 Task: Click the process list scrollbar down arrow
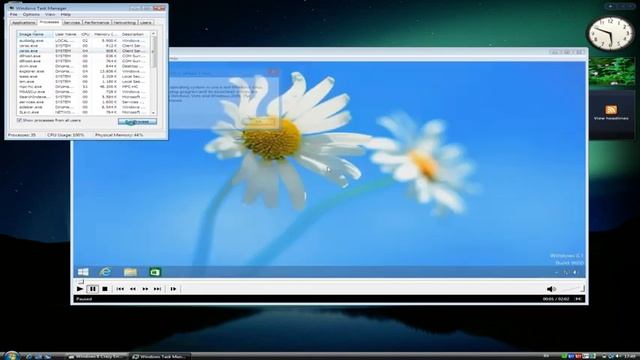[153, 113]
